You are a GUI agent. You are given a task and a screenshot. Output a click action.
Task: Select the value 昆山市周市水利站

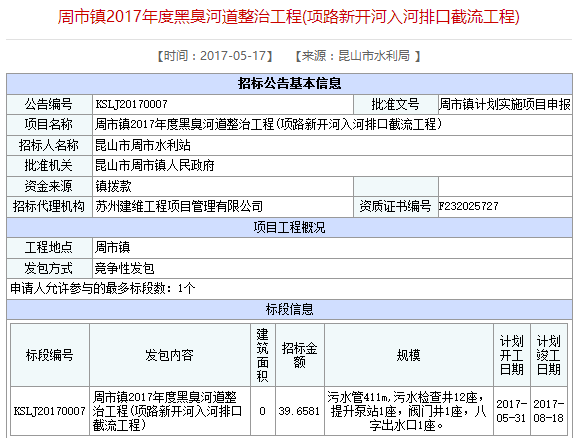(143, 145)
